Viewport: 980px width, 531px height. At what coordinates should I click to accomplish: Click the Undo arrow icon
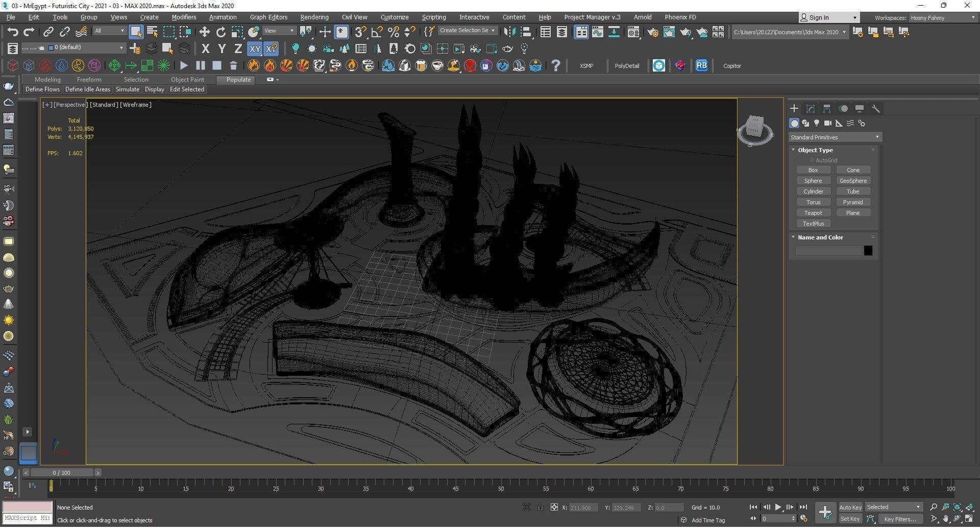click(x=12, y=32)
